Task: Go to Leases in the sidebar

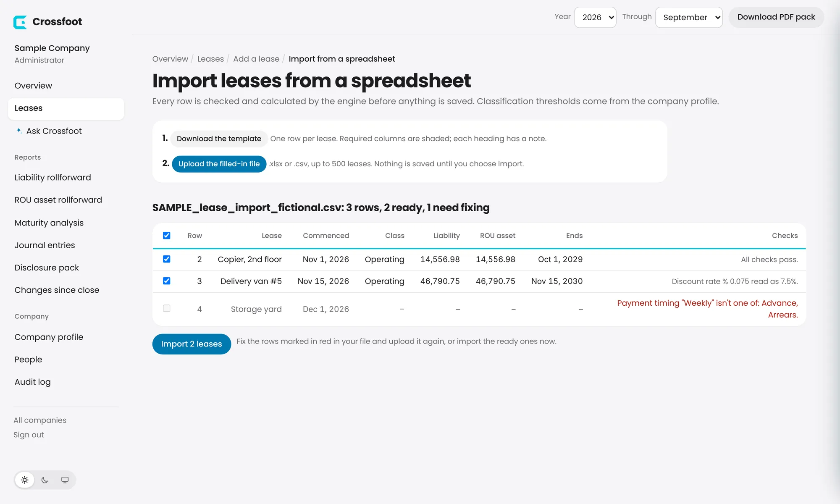Action: [x=66, y=108]
